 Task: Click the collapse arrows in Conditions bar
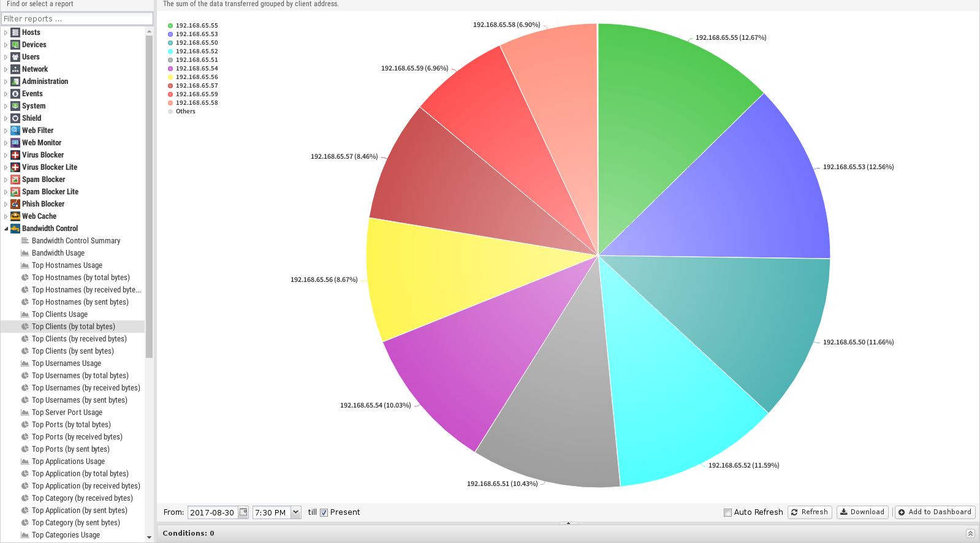click(970, 533)
